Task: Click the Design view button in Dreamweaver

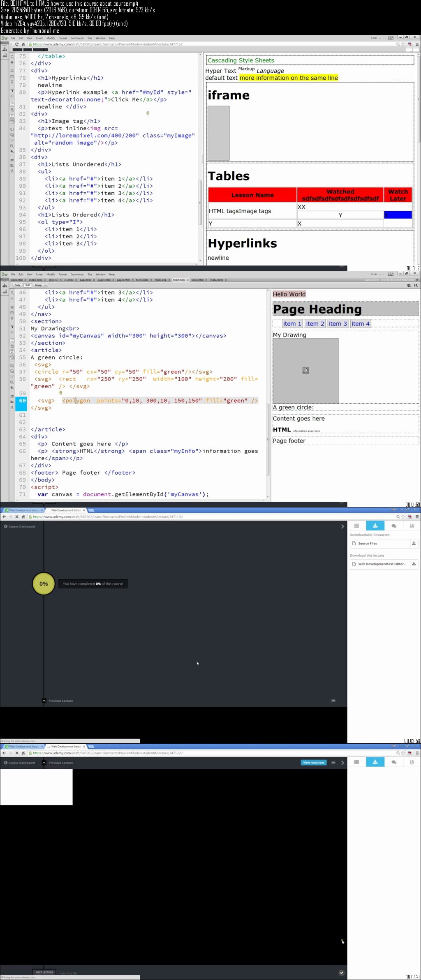Action: pos(38,285)
